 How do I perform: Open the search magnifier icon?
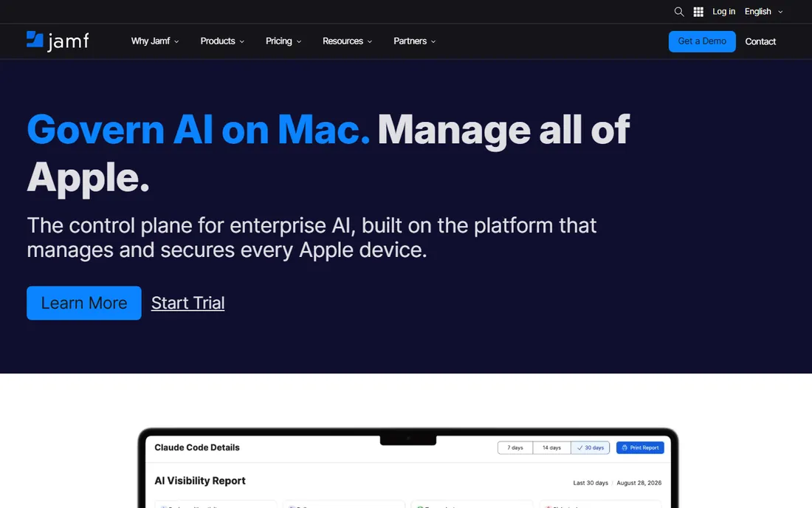coord(679,11)
